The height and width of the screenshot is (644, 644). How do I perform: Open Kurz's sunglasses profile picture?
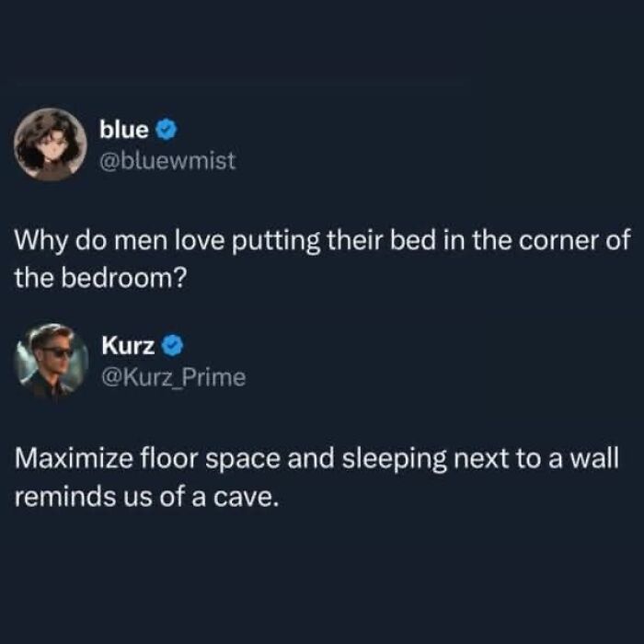coord(52,361)
